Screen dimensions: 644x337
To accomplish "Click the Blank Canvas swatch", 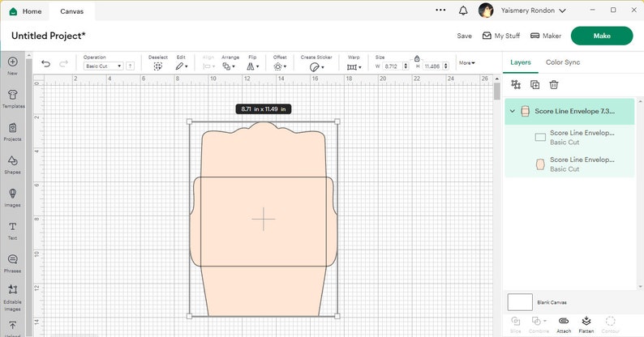I will pos(520,302).
